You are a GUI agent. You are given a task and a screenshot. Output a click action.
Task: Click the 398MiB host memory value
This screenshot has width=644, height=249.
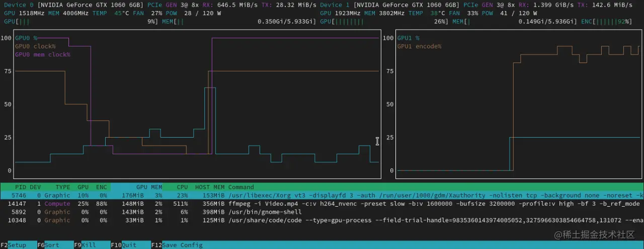(x=214, y=212)
